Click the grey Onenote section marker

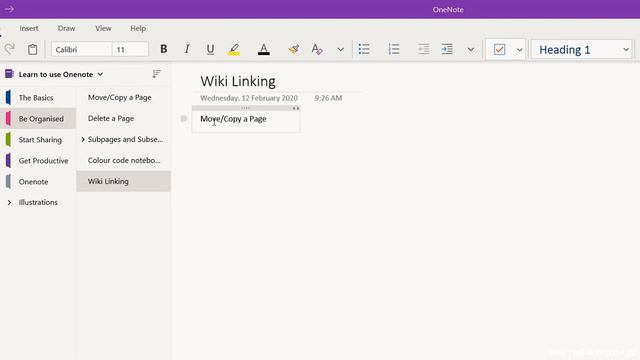[x=8, y=182]
